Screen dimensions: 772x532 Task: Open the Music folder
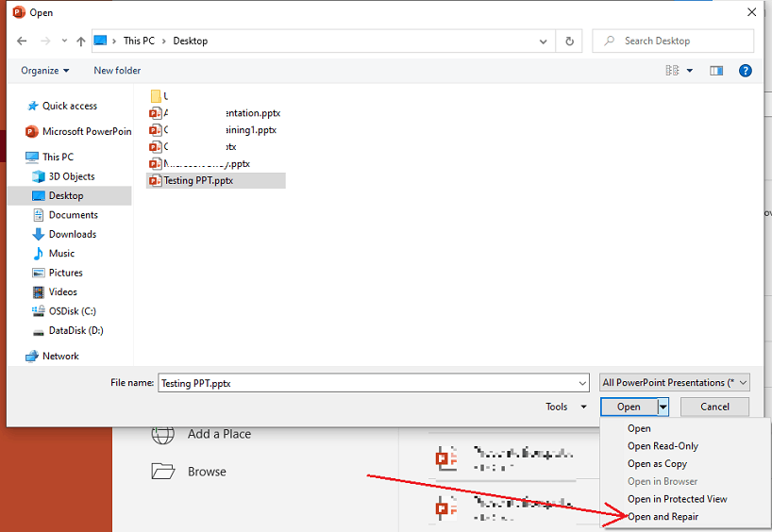click(x=53, y=254)
